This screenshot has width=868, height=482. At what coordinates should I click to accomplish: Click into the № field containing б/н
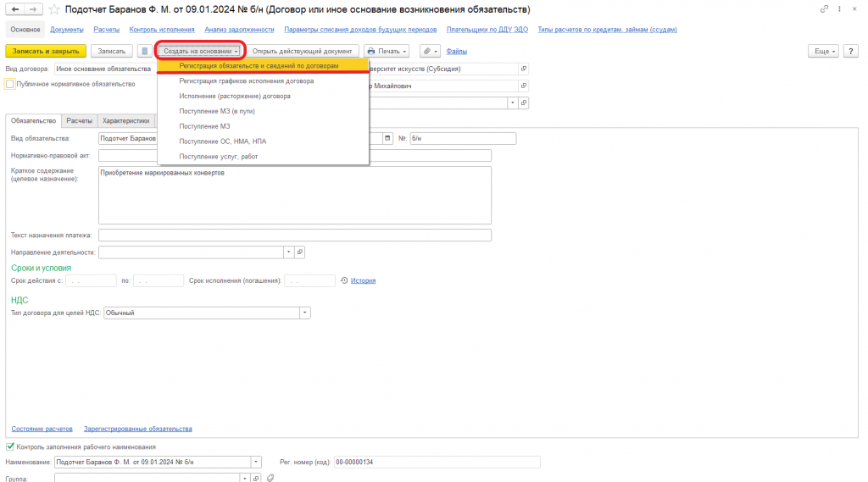463,138
